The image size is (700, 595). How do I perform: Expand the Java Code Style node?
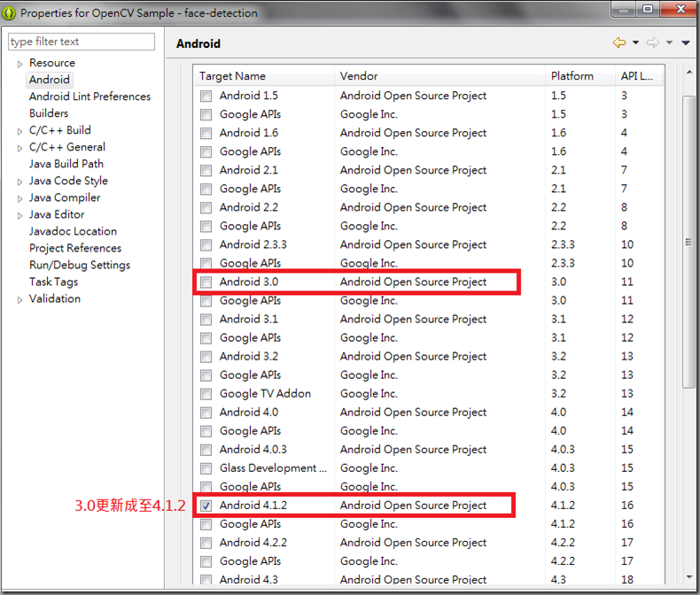[x=19, y=182]
